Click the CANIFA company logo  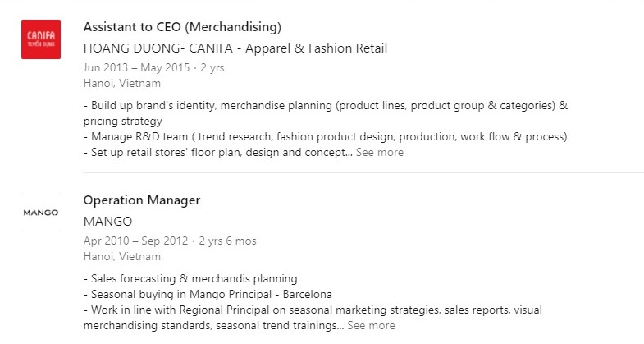(x=41, y=39)
